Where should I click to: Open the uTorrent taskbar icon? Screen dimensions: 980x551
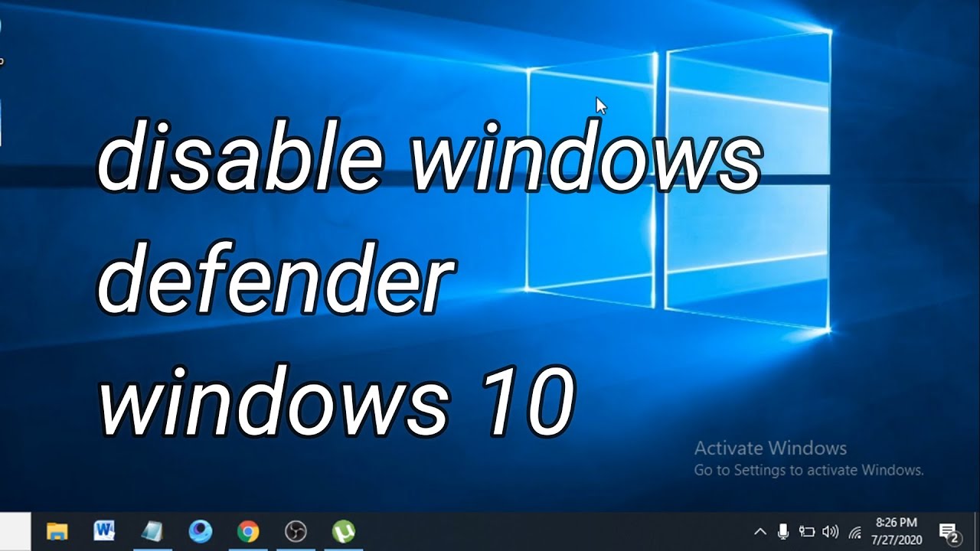[x=344, y=531]
